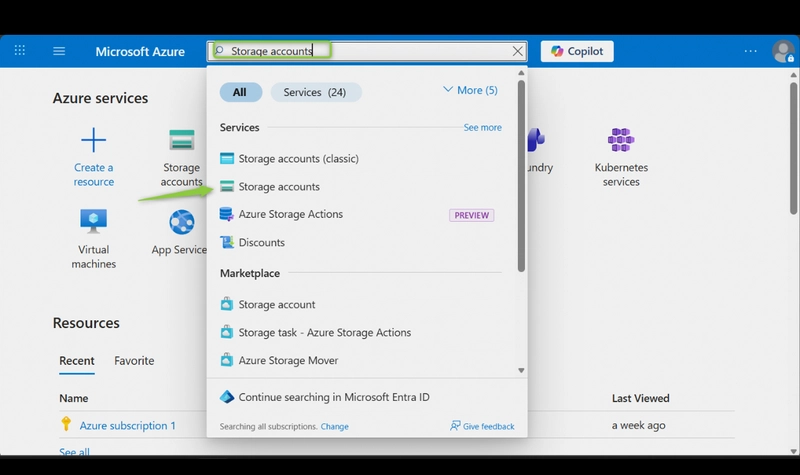This screenshot has width=800, height=475.
Task: Select the All filter pill
Action: (240, 92)
